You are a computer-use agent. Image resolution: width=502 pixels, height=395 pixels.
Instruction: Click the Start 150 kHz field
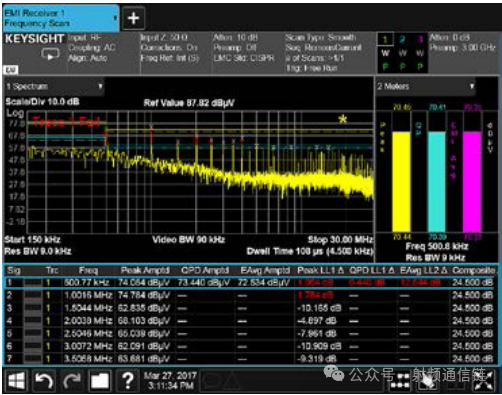tap(32, 240)
